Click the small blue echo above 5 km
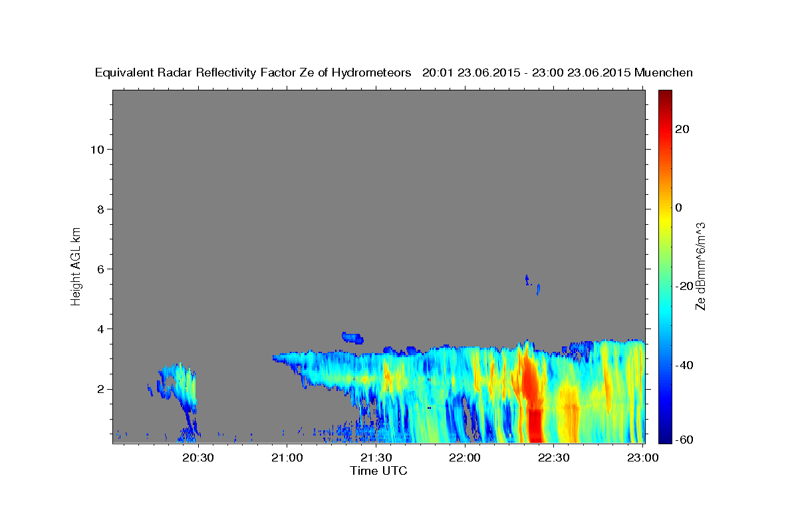Screen dimensions: 798x532 (532, 284)
